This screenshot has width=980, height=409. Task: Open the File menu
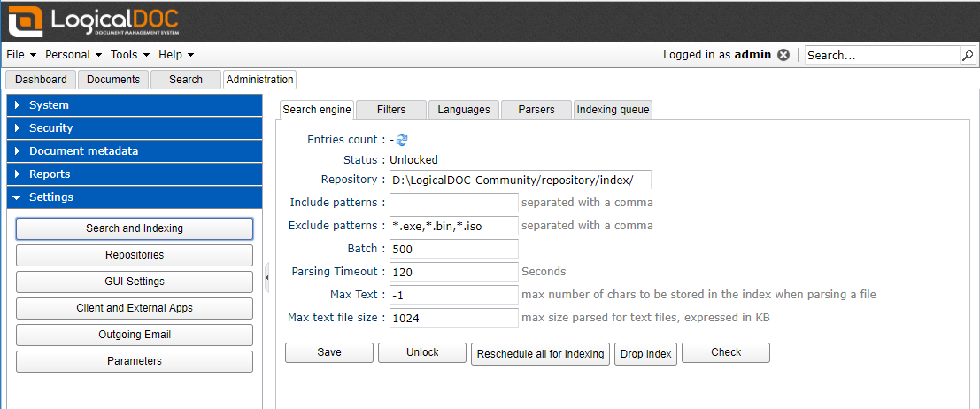tap(20, 55)
